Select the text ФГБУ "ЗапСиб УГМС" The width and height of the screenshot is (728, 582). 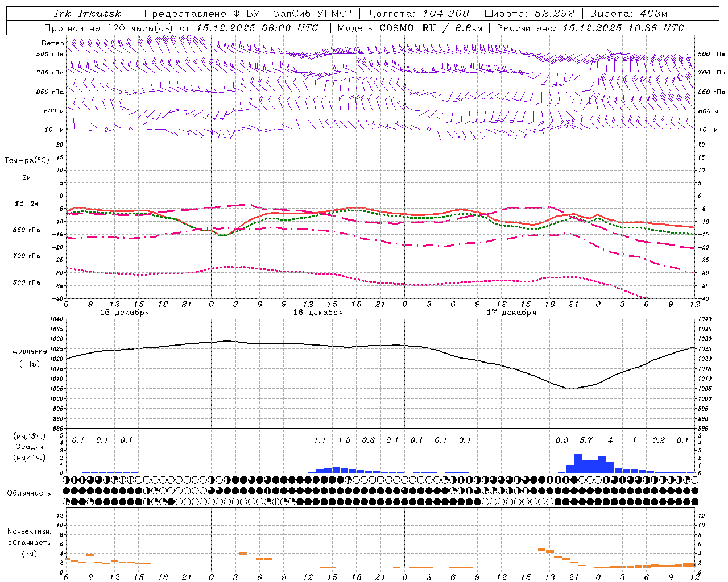click(293, 14)
